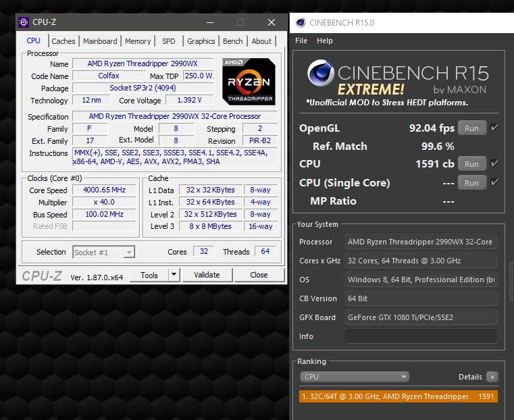Click the L1 Inst. value 32 x 64 KBytes
Screen dimensions: 514x420
pos(211,202)
